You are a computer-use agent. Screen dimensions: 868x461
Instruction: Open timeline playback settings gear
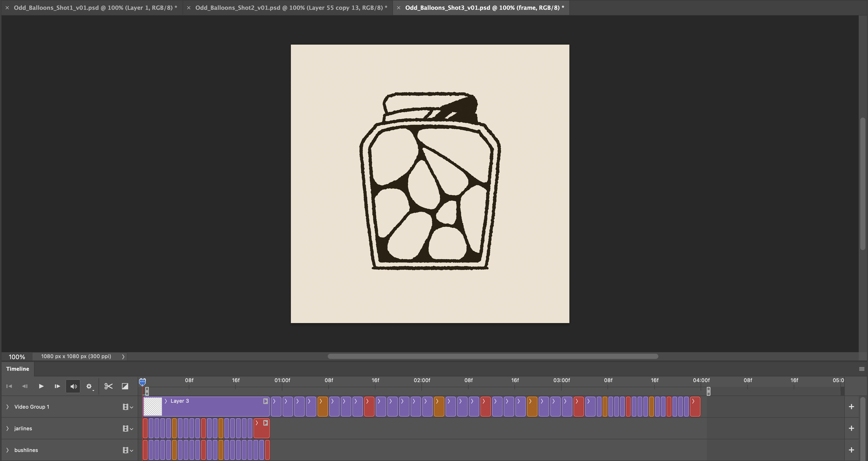[89, 386]
